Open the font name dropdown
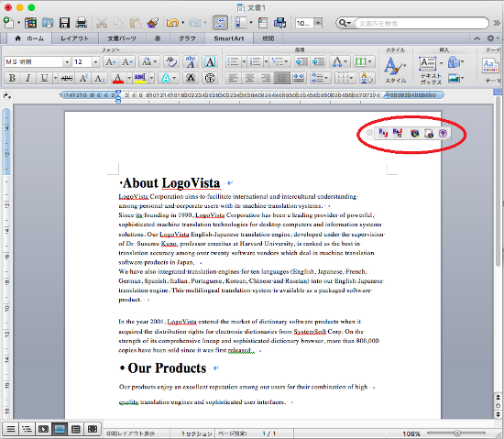This screenshot has width=504, height=439. 67,61
